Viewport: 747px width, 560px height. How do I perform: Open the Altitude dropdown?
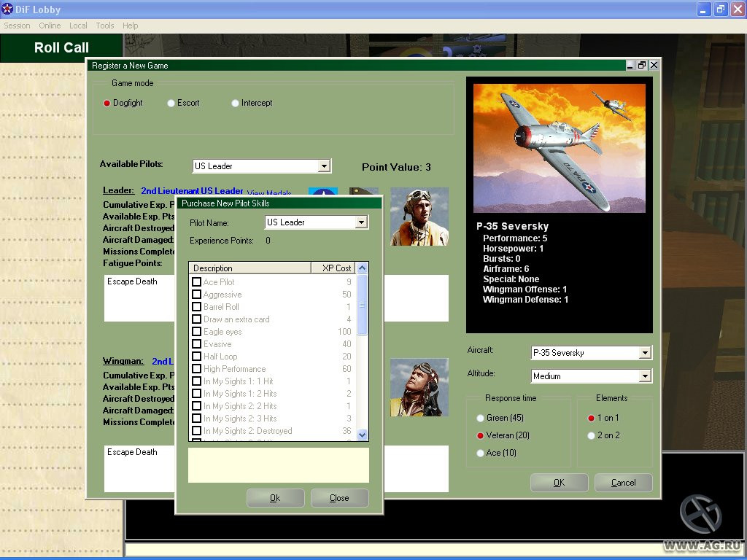pos(645,376)
